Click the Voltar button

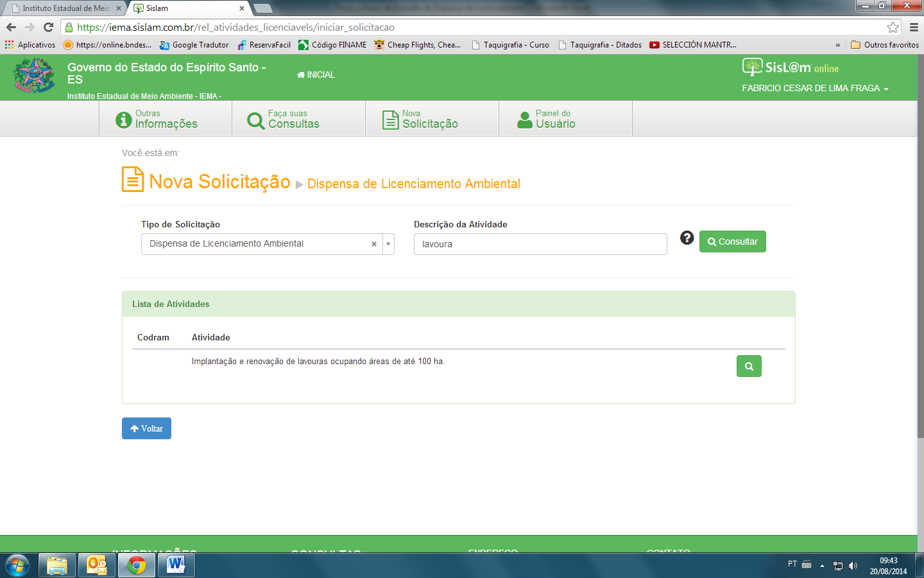click(146, 428)
